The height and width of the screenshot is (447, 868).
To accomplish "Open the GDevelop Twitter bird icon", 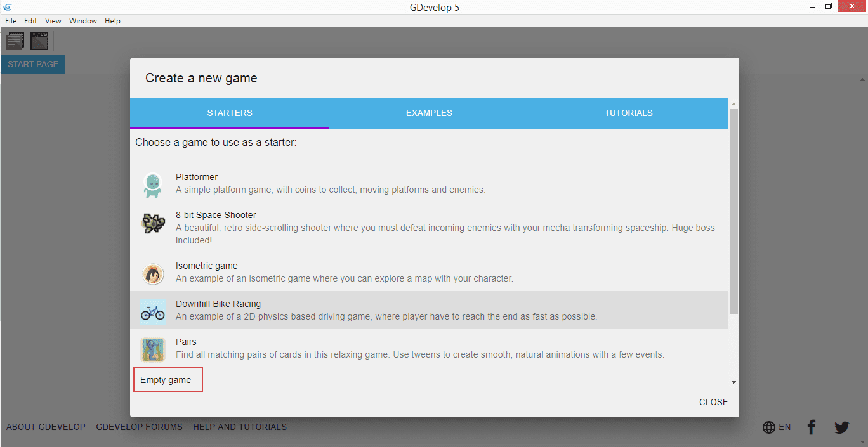I will 842,427.
